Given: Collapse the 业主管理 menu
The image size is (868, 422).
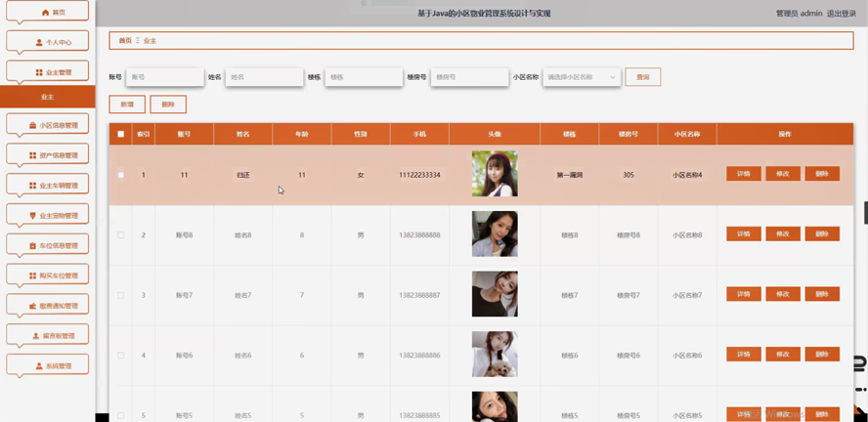Looking at the screenshot, I should 48,72.
